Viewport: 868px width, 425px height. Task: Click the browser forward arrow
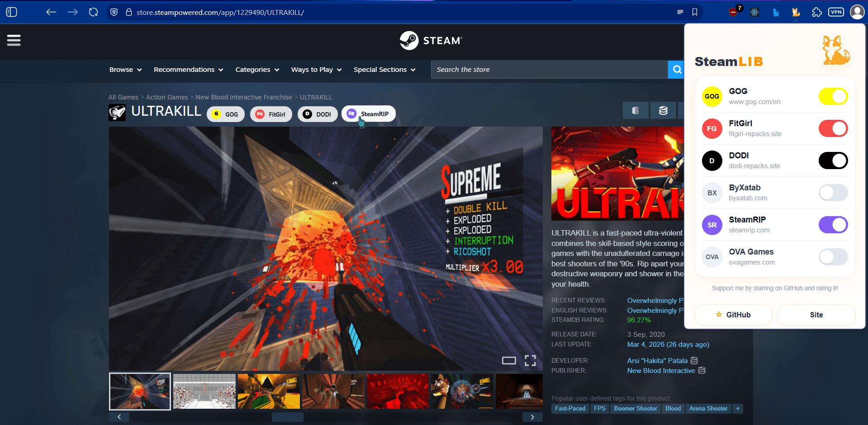pyautogui.click(x=72, y=12)
